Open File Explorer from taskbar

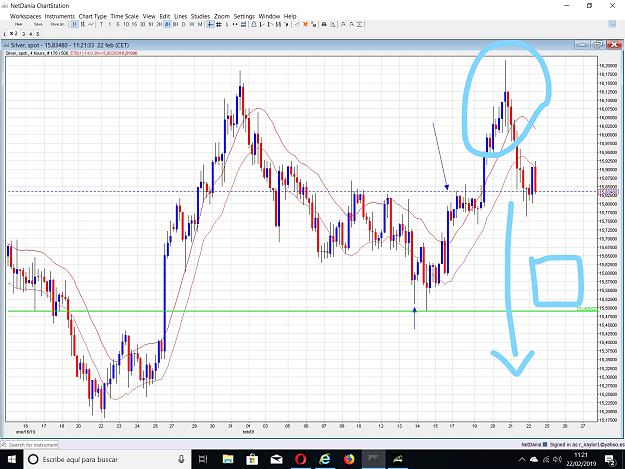(228, 459)
